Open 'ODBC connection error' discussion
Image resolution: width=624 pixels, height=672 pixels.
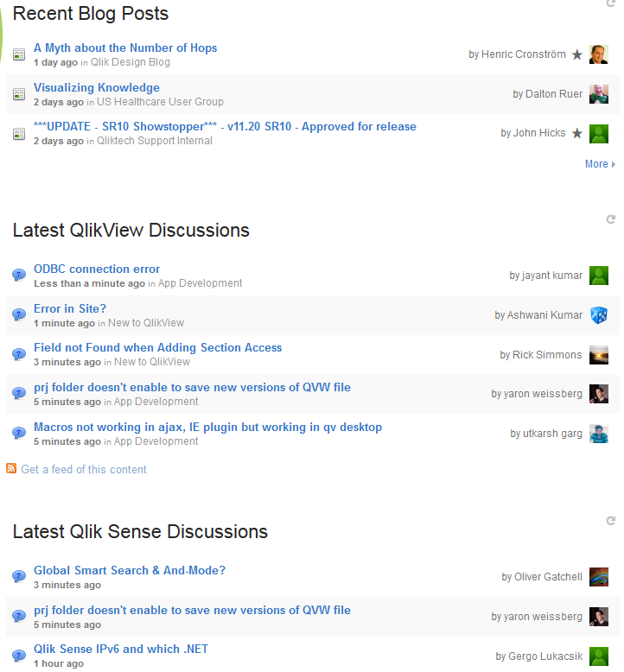tap(97, 269)
